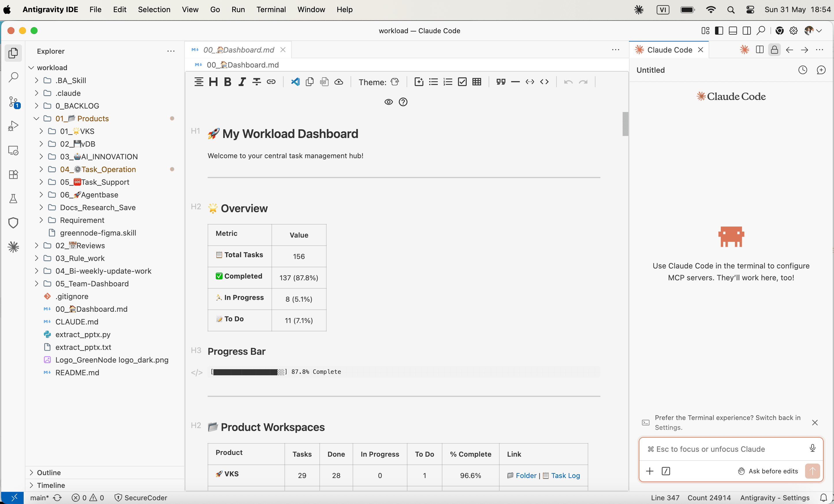Export document to PDF

coord(324,82)
